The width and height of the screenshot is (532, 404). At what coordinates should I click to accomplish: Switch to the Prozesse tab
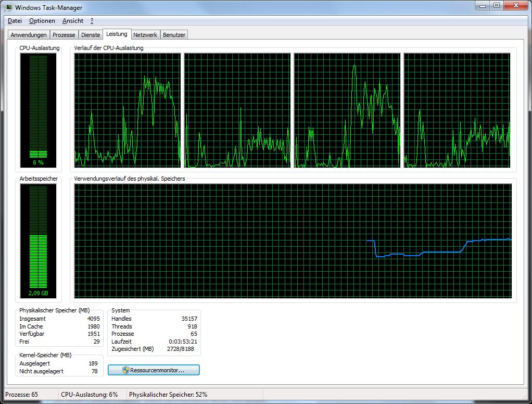[x=64, y=34]
